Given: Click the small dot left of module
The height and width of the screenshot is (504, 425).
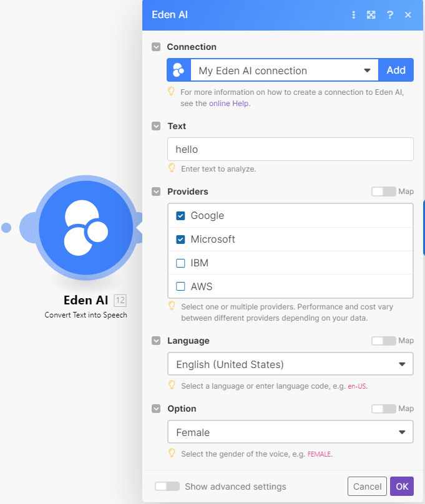Looking at the screenshot, I should click(6, 228).
